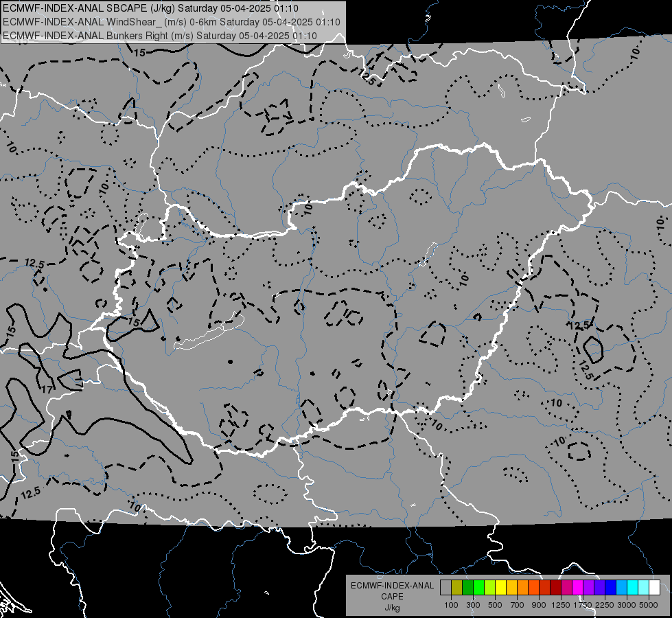
Task: Click the 900 legend scale value
Action: click(539, 605)
